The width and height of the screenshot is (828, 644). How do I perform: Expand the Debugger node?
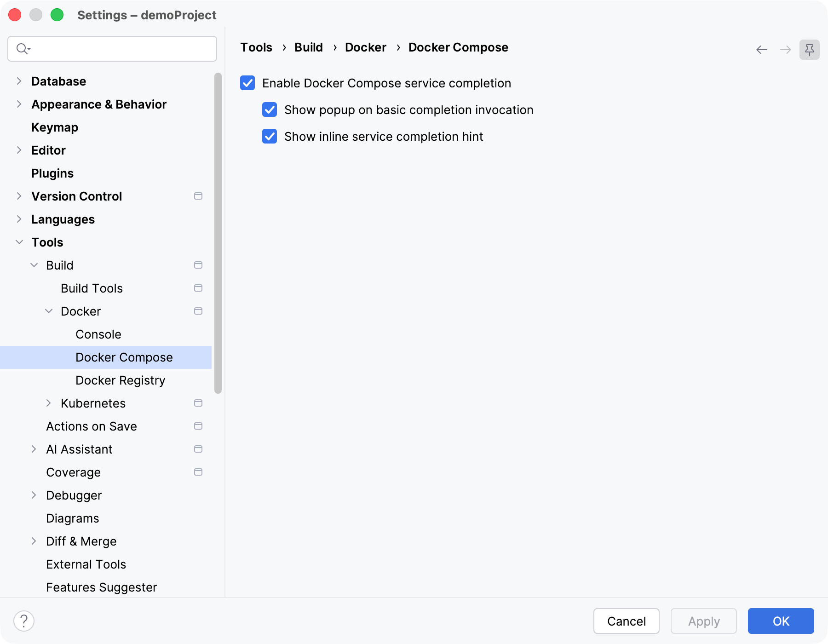pyautogui.click(x=34, y=495)
